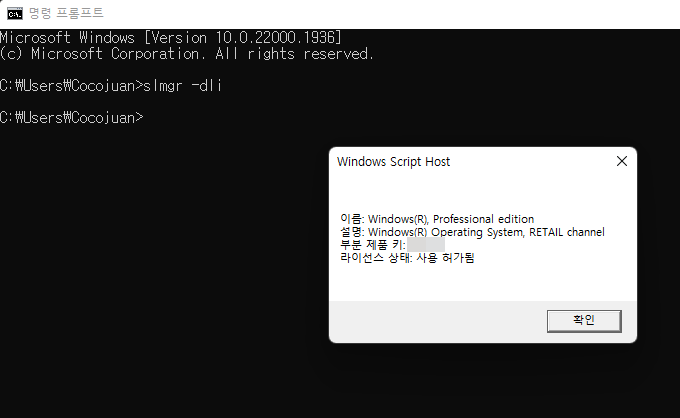This screenshot has height=418, width=680.
Task: Close the Windows Script Host dialog
Action: coord(622,161)
